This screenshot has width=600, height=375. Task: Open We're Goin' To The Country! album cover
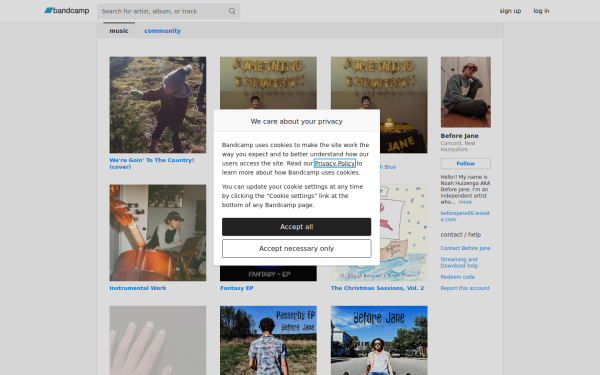(158, 105)
